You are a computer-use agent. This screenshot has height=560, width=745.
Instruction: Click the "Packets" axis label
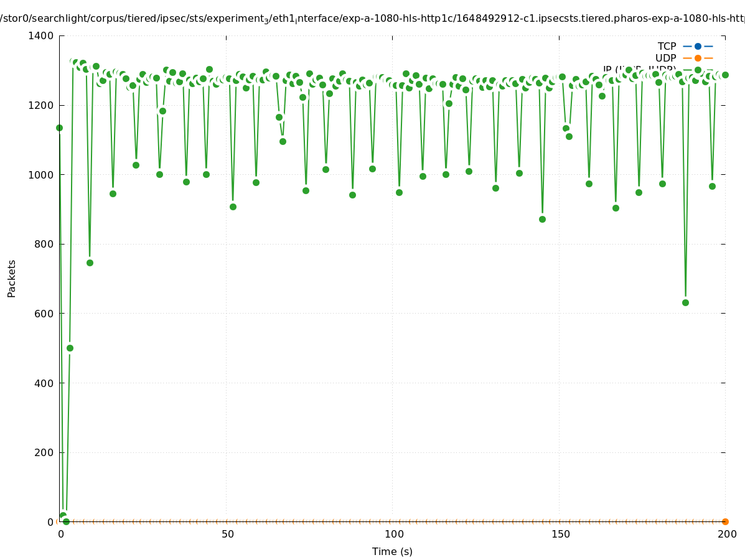click(x=12, y=278)
